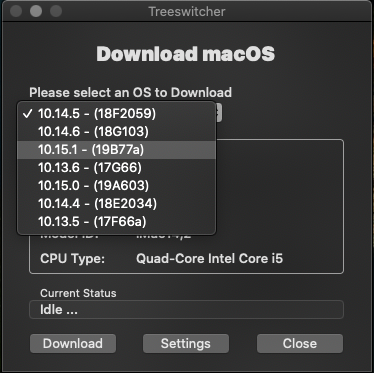Click the 'Quad-Core Intel Core i5' value
This screenshot has width=374, height=373.
click(209, 259)
